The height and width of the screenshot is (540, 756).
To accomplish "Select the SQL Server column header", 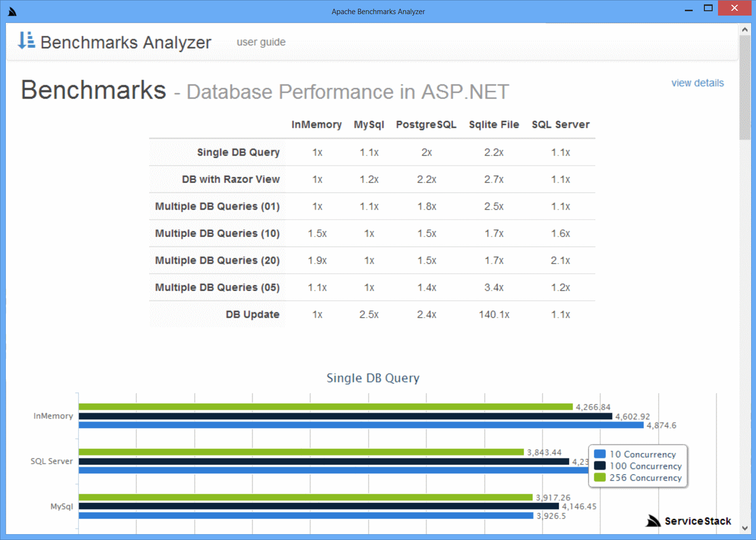I will point(561,125).
